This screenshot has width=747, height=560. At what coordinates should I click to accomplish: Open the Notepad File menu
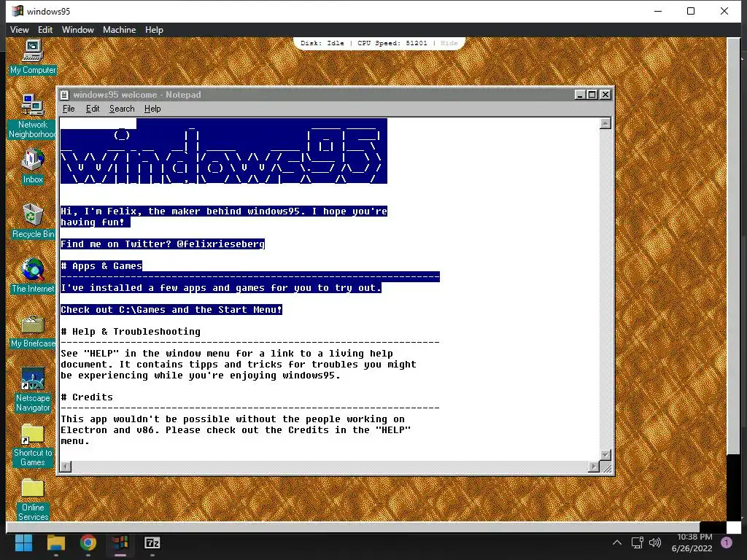coord(69,109)
